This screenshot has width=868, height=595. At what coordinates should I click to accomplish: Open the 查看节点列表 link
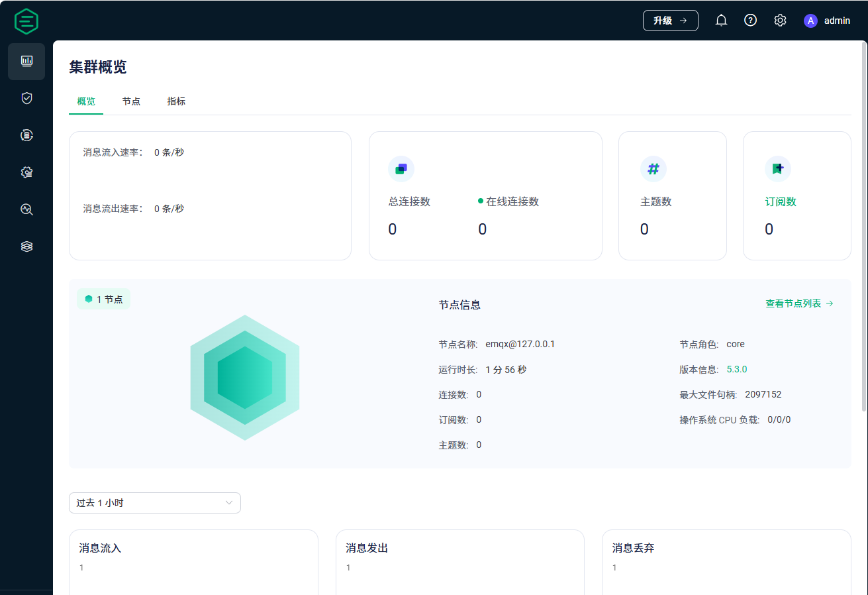point(799,303)
